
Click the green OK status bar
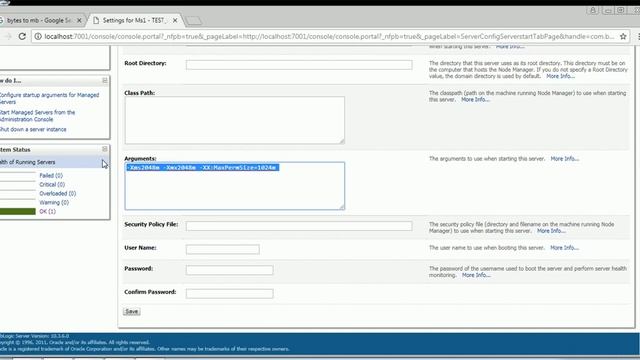coord(18,211)
